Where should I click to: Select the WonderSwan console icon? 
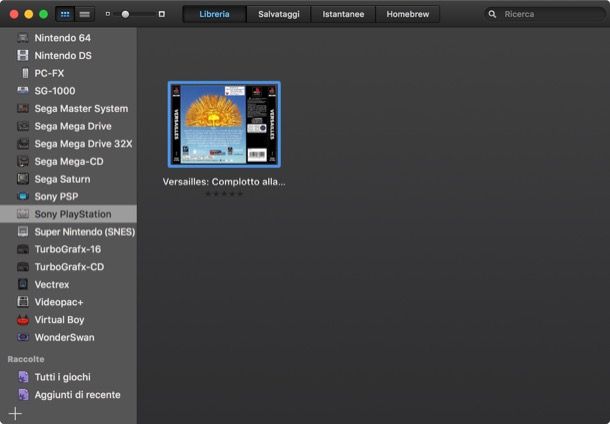pyautogui.click(x=23, y=337)
